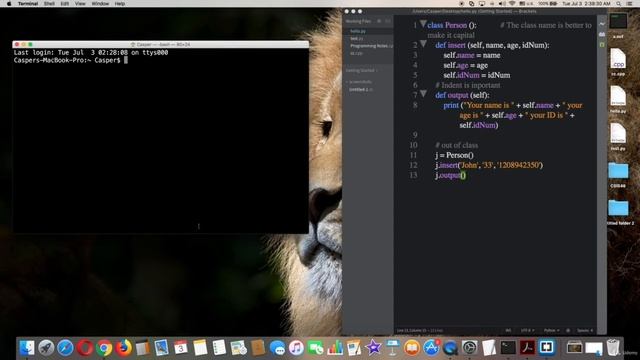Open Getting Started project dropdown in Brackets

click(362, 71)
